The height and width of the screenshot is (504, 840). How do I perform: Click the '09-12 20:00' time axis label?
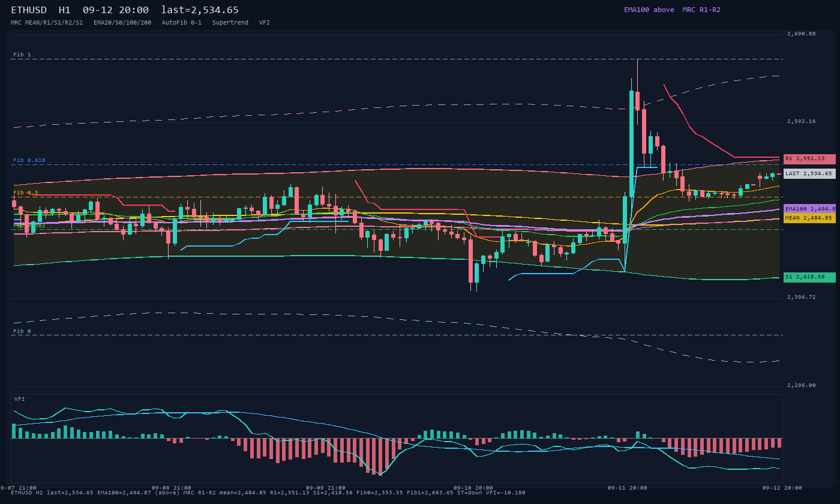pyautogui.click(x=782, y=488)
